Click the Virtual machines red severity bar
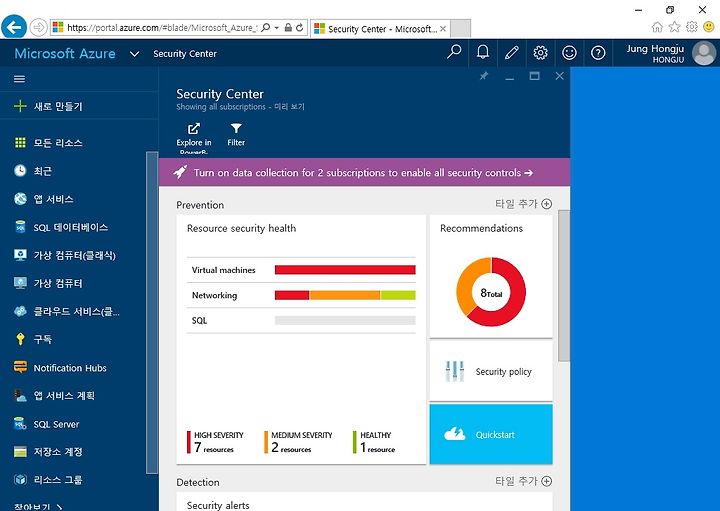The width and height of the screenshot is (720, 511). (345, 270)
